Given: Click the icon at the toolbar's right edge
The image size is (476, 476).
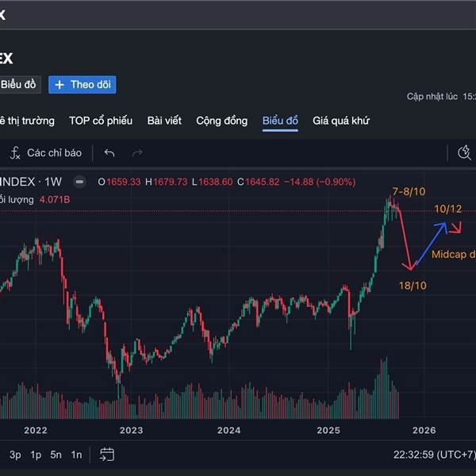Looking at the screenshot, I should (466, 152).
